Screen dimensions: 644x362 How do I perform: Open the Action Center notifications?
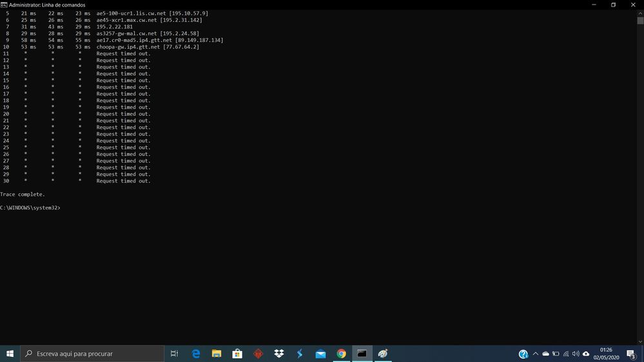[631, 354]
